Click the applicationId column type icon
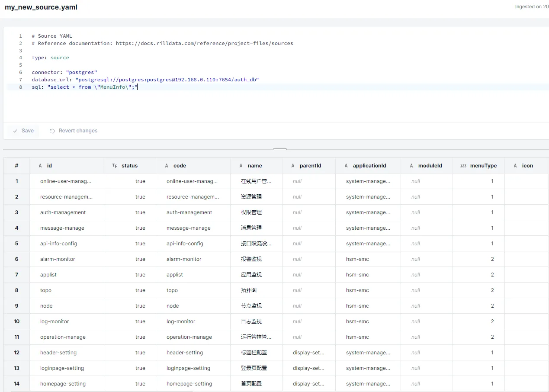This screenshot has width=549, height=392. point(346,166)
